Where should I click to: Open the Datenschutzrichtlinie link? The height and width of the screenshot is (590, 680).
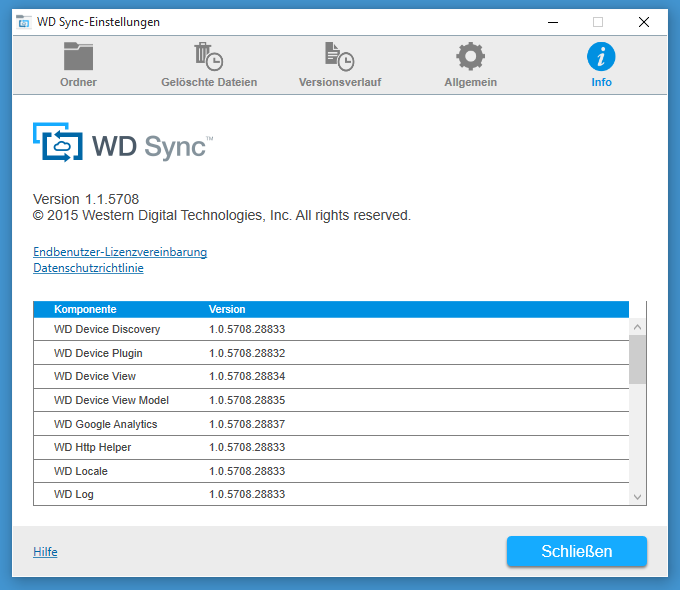click(88, 268)
